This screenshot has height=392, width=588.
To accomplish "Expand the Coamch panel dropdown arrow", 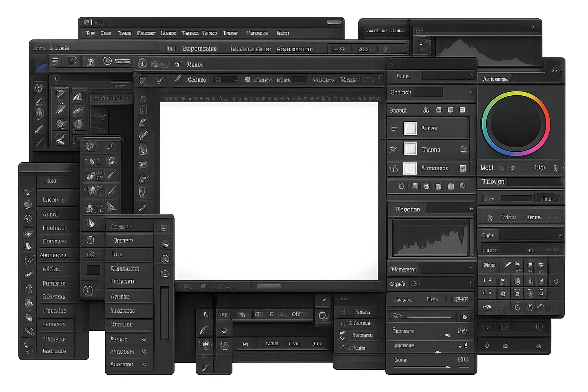I will pos(470,92).
